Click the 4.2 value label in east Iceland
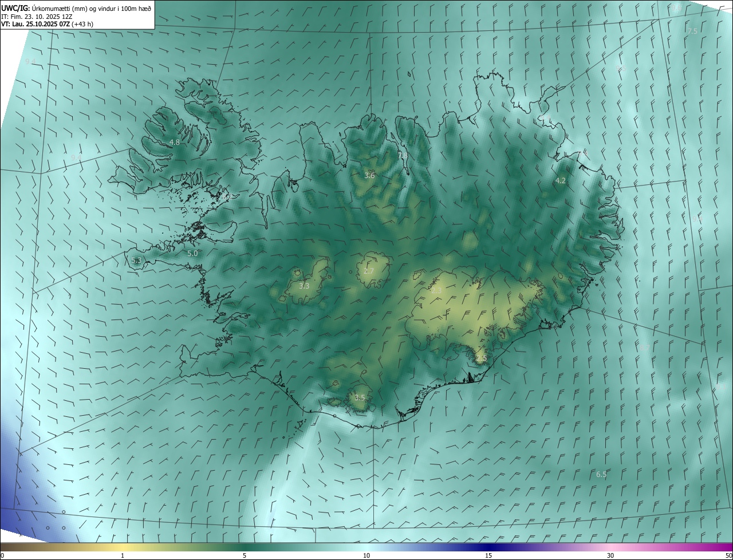 pyautogui.click(x=561, y=180)
